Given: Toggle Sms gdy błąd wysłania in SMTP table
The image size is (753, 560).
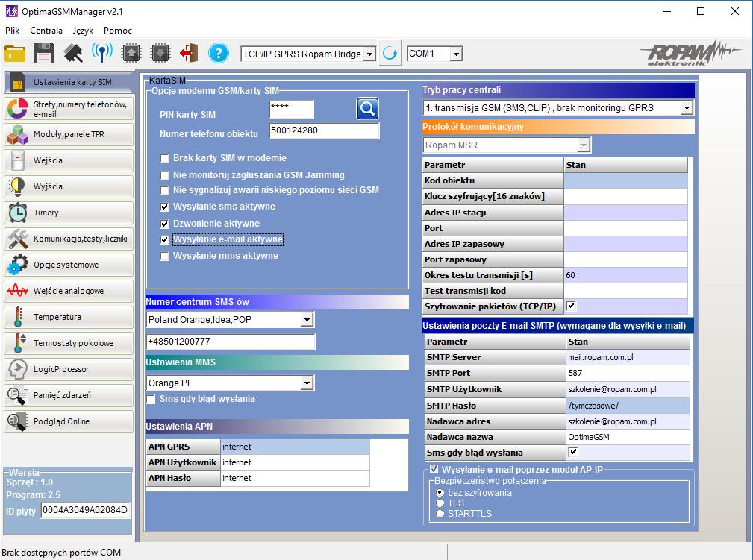Looking at the screenshot, I should (573, 452).
